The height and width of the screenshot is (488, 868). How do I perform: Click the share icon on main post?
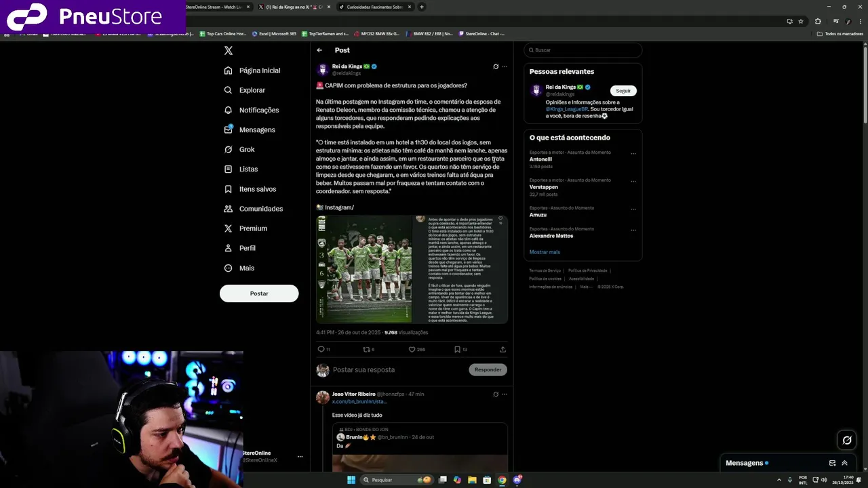[x=502, y=350]
